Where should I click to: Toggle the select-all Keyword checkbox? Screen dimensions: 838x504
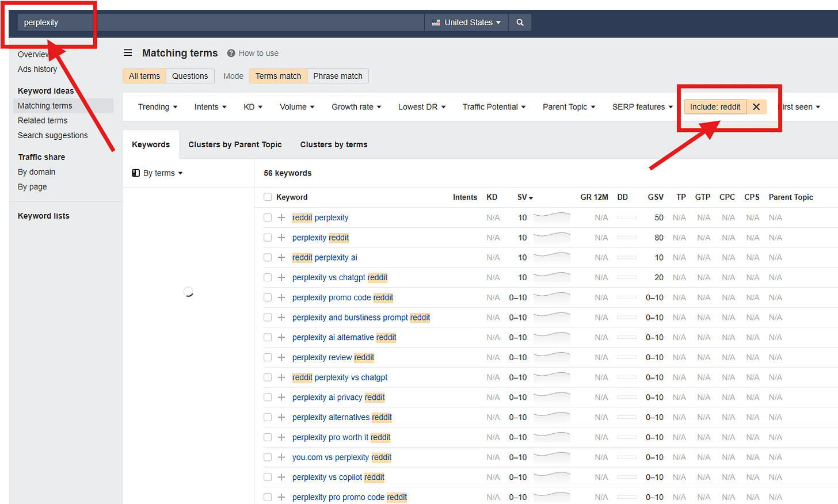[x=268, y=197]
